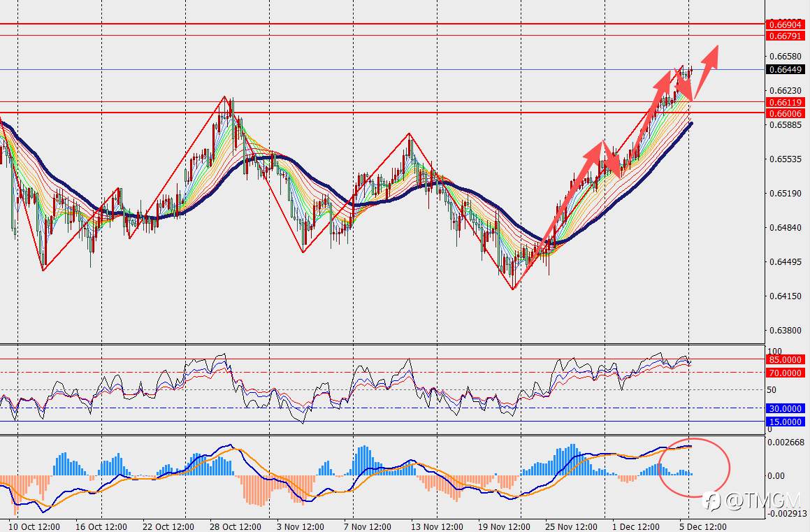Click the 0.66580 price axis value
Screen dimensions: 810x532
pyautogui.click(x=786, y=57)
